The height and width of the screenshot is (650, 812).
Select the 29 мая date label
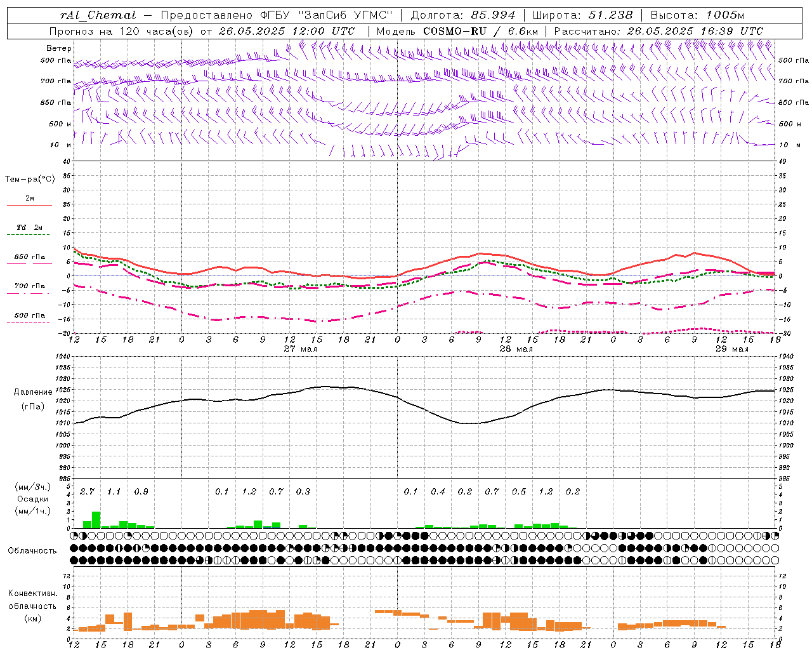(x=731, y=348)
